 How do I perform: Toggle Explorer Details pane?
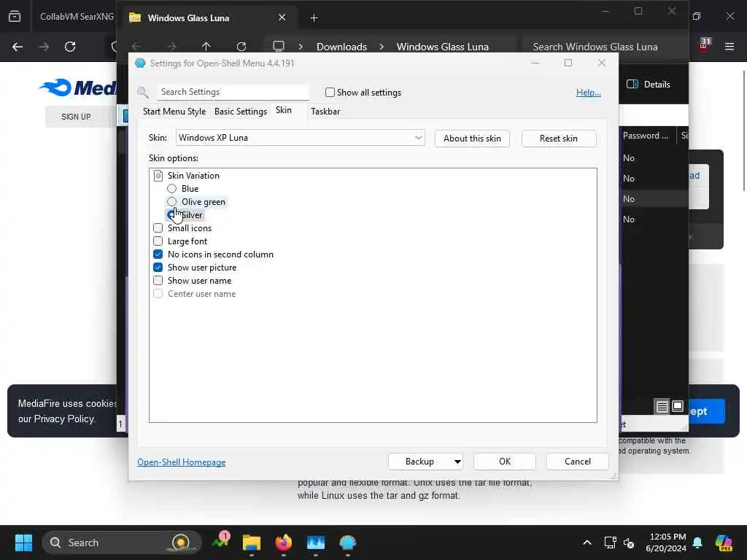click(649, 85)
